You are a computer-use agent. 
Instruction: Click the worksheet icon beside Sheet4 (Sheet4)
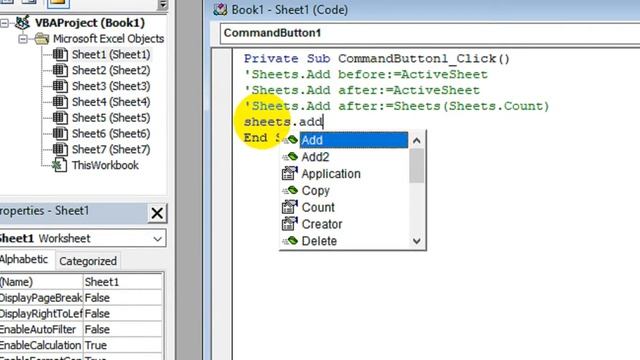(60, 102)
